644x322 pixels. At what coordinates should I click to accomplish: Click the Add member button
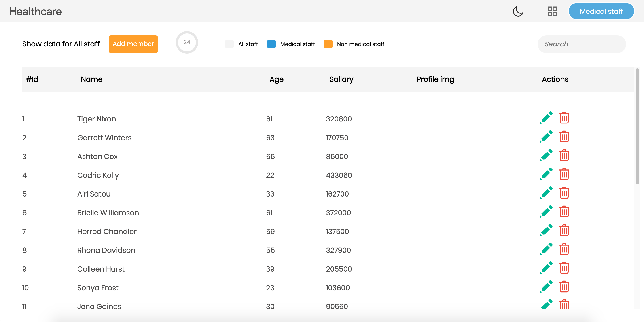tap(133, 44)
